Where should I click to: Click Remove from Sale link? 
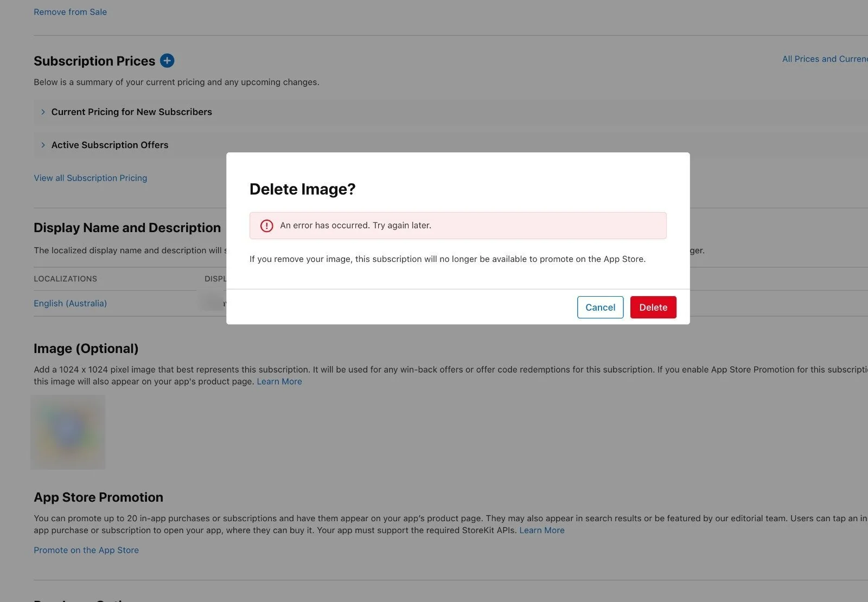point(71,12)
